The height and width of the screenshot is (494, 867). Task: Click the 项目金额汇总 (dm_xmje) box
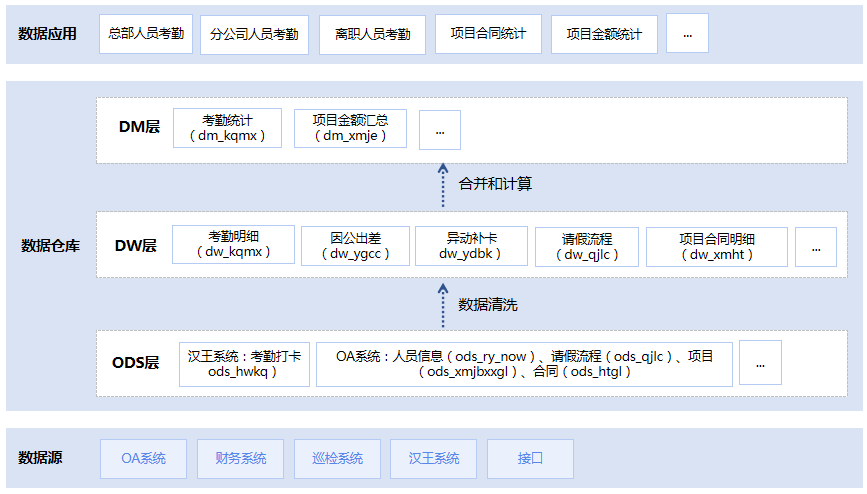(x=350, y=128)
